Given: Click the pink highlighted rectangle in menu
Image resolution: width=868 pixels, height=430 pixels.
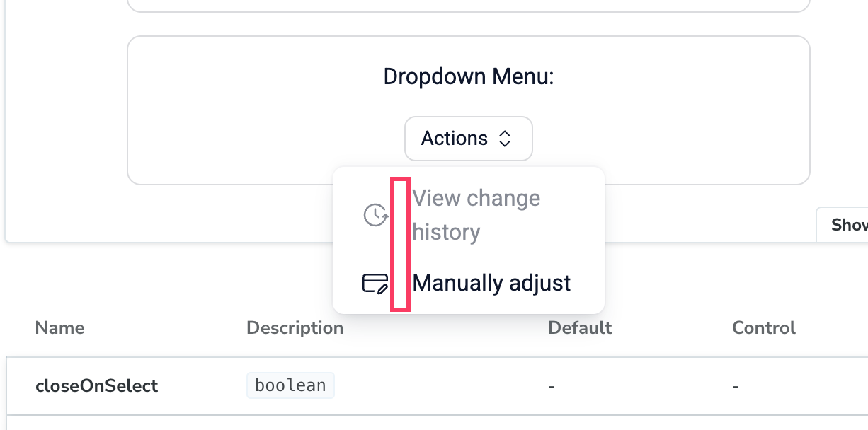Looking at the screenshot, I should tap(400, 245).
